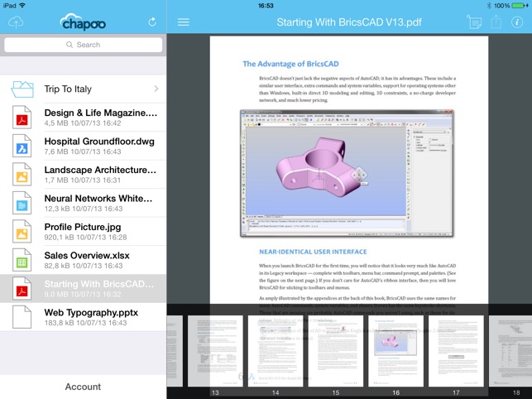Tap the Wi-Fi status icon
532x399 pixels.
point(22,6)
